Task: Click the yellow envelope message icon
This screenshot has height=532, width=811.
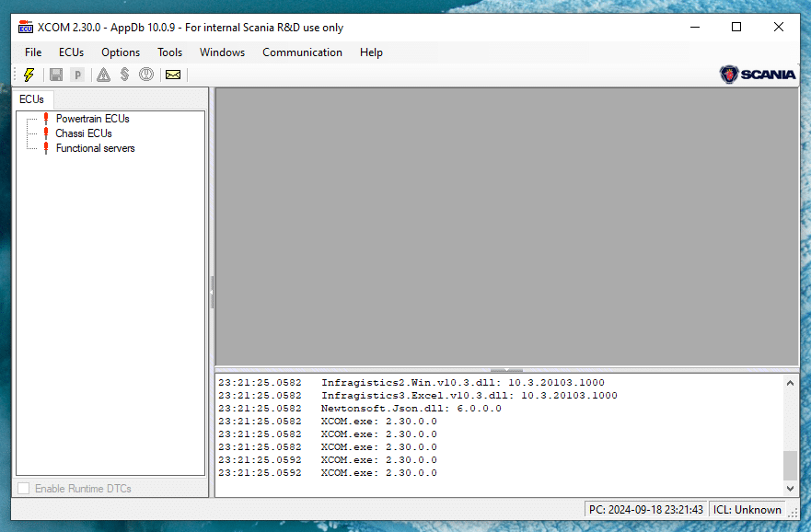Action: 172,75
